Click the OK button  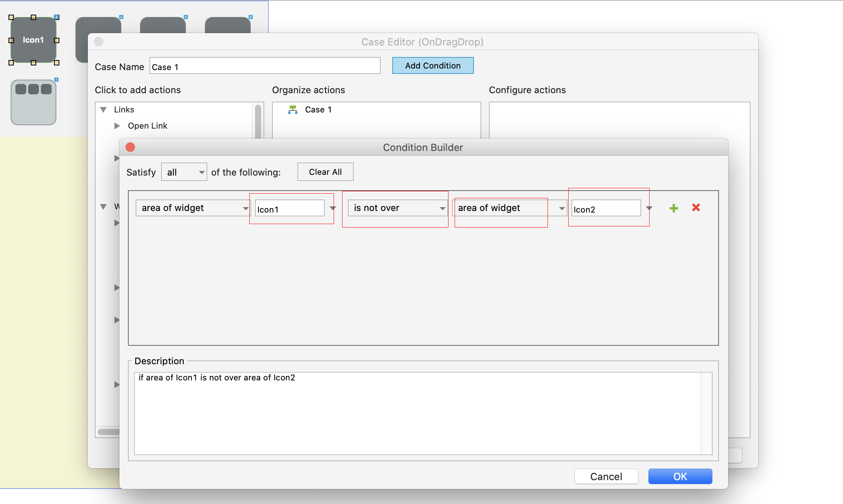680,476
